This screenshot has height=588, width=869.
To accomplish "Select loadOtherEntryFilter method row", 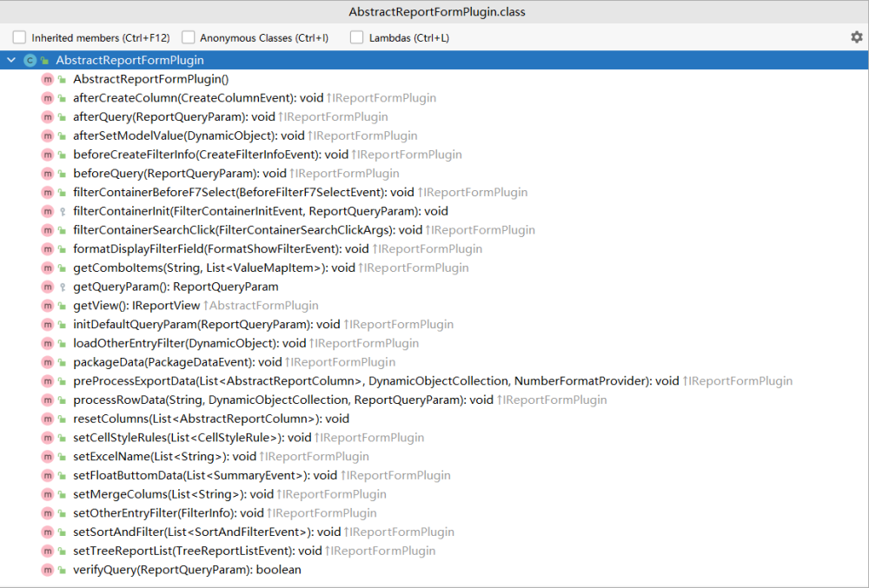I will (x=434, y=343).
